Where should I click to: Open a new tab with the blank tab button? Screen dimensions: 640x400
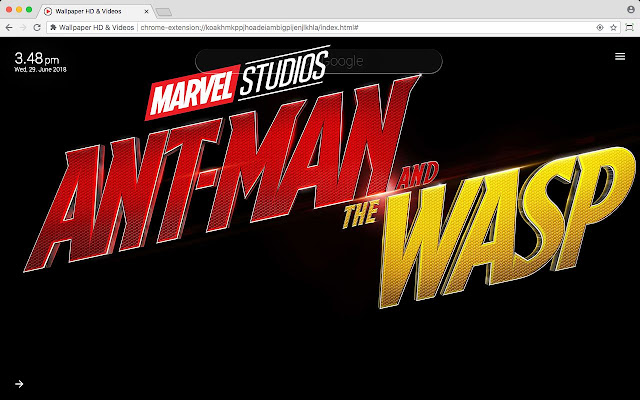(x=164, y=12)
